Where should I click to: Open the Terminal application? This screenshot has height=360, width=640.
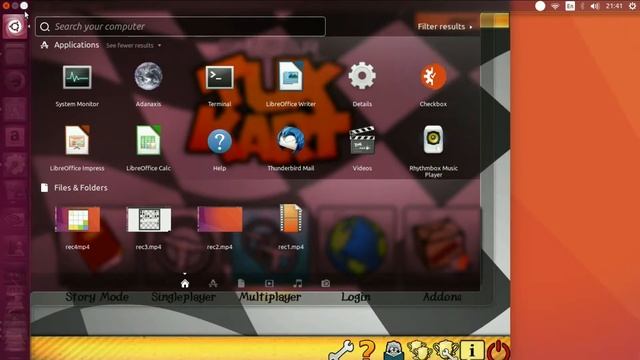pos(220,78)
